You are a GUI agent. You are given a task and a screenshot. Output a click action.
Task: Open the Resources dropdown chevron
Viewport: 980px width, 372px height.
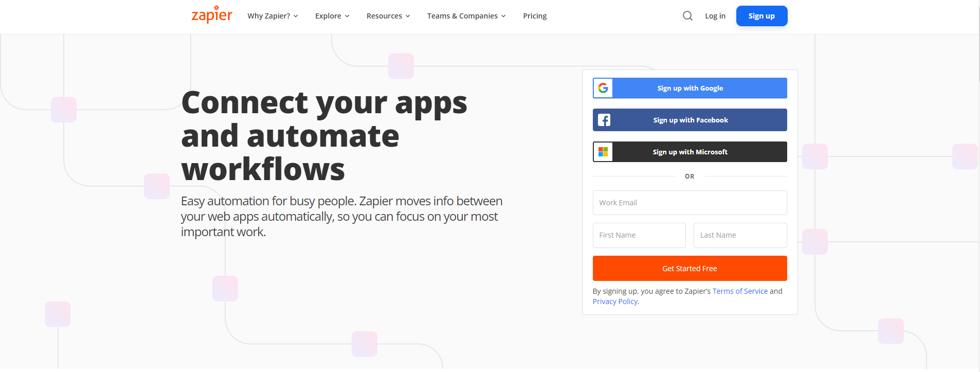pyautogui.click(x=408, y=16)
